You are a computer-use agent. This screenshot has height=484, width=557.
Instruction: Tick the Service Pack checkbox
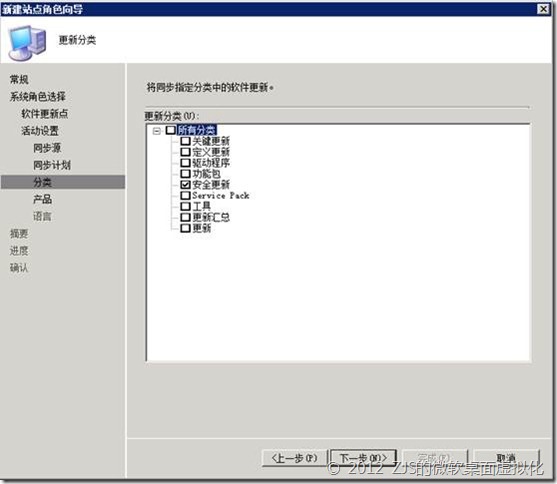coord(185,195)
